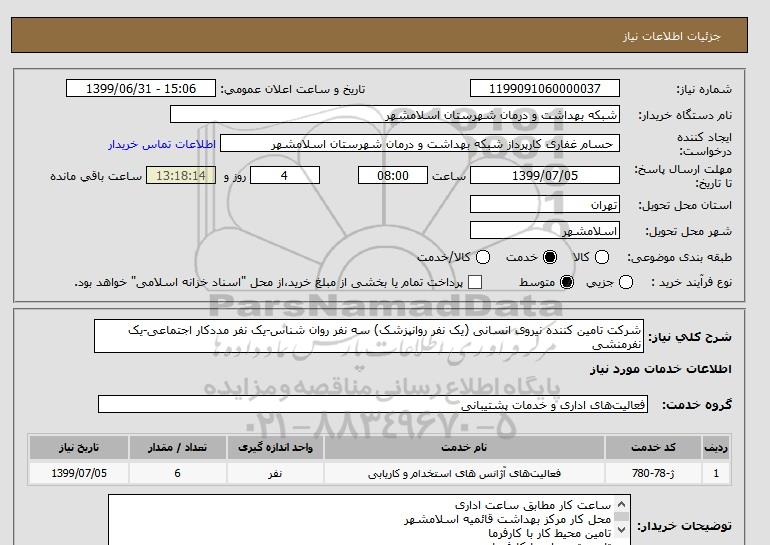Click the request creator name field
The height and width of the screenshot is (545, 770).
pos(420,143)
